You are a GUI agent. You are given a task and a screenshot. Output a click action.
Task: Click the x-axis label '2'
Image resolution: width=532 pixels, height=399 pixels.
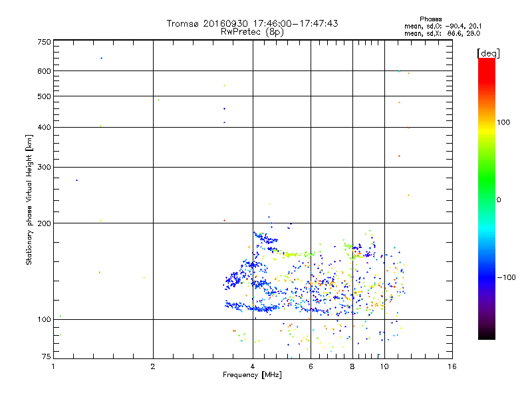(153, 366)
